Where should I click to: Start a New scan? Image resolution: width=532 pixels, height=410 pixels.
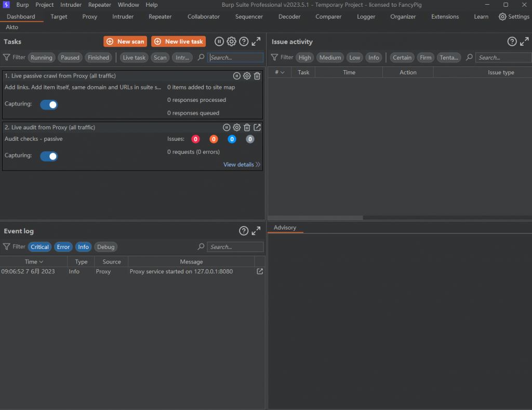[x=125, y=42]
